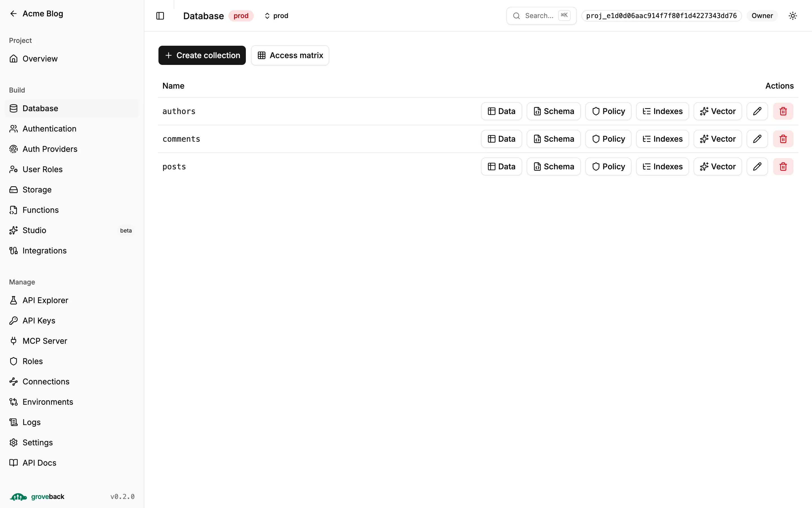812x508 pixels.
Task: Go to User Roles
Action: coord(72,169)
